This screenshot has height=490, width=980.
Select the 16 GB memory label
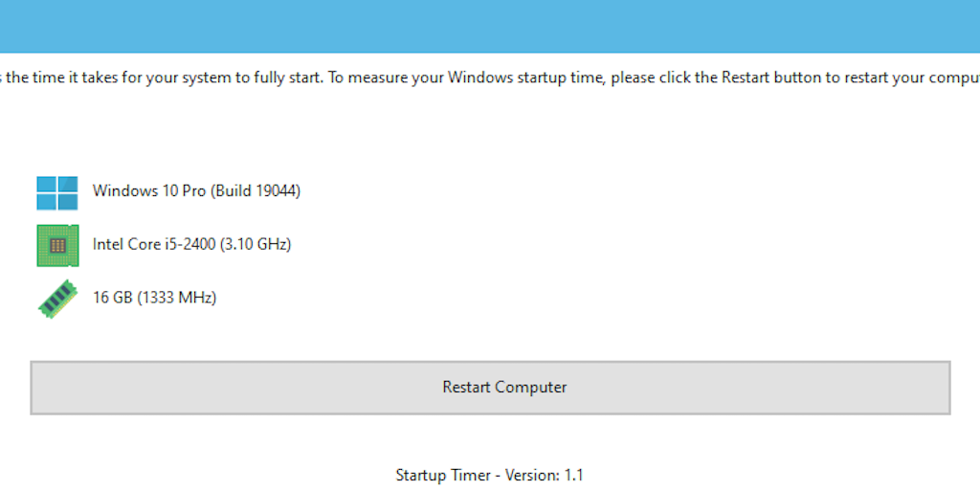(113, 298)
